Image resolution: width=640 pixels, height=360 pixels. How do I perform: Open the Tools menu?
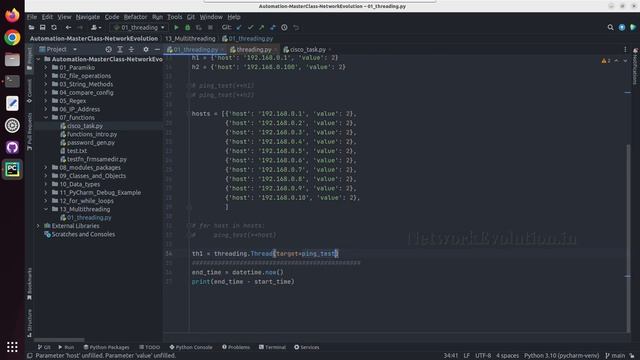174,17
